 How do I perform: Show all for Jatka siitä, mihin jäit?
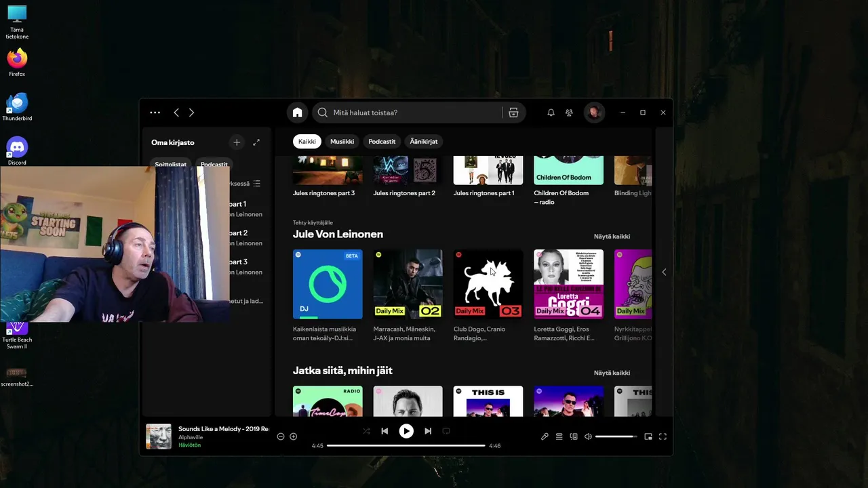click(x=612, y=373)
